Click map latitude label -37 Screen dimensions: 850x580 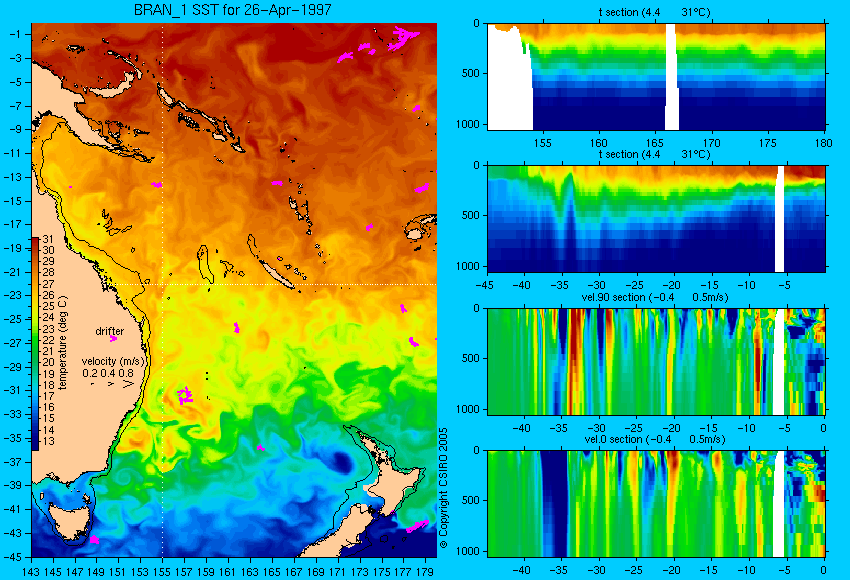point(12,461)
